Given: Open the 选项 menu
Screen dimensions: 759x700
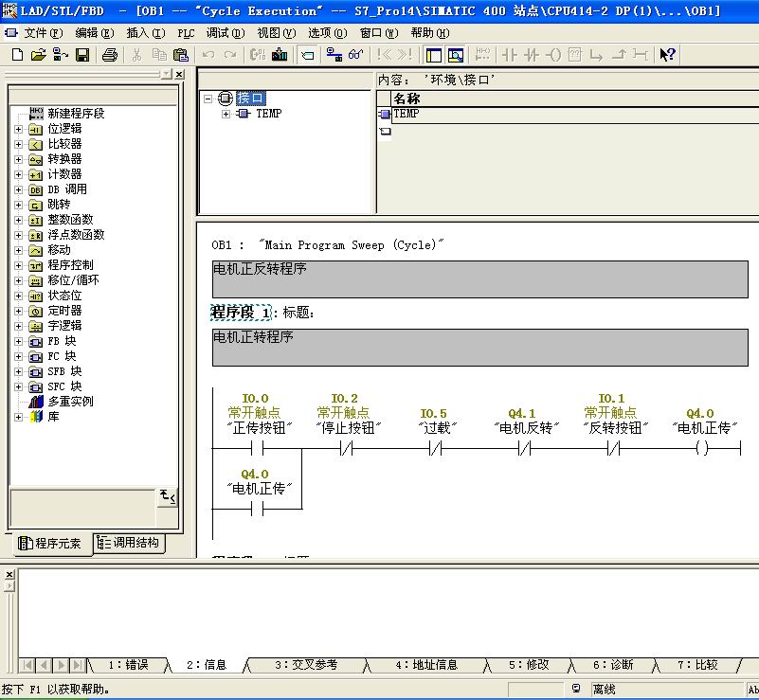Looking at the screenshot, I should pos(326,33).
